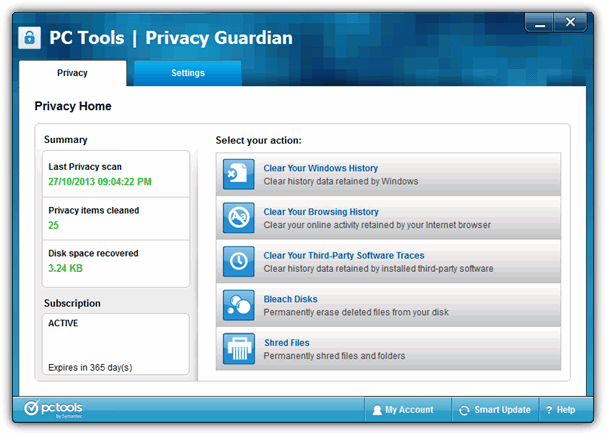Click the person icon beside My Account
The image size is (606, 434).
(377, 410)
